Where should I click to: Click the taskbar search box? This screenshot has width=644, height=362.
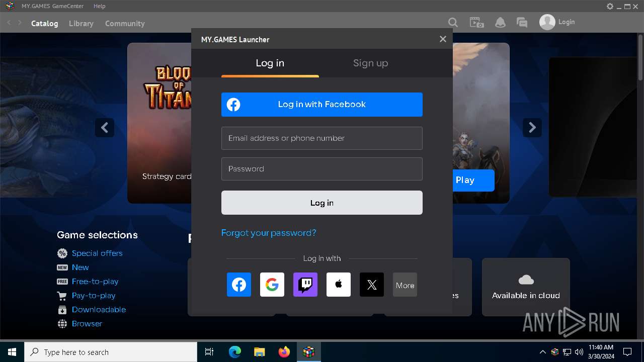click(111, 352)
